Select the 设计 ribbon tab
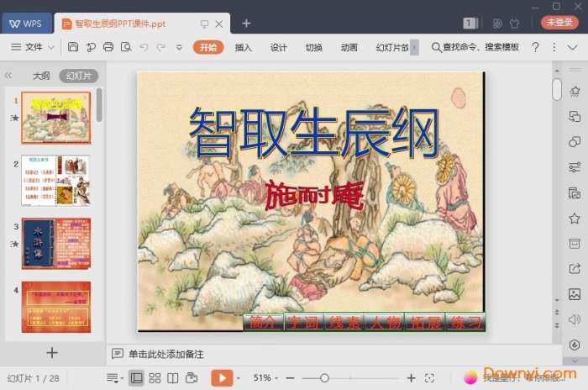The width and height of the screenshot is (588, 390). click(x=278, y=47)
